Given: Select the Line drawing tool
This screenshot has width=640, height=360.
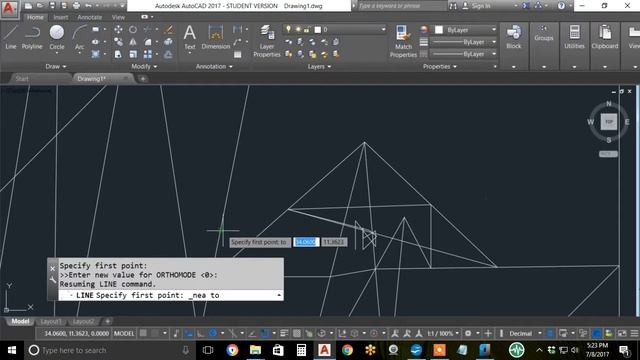Looking at the screenshot, I should (11, 37).
